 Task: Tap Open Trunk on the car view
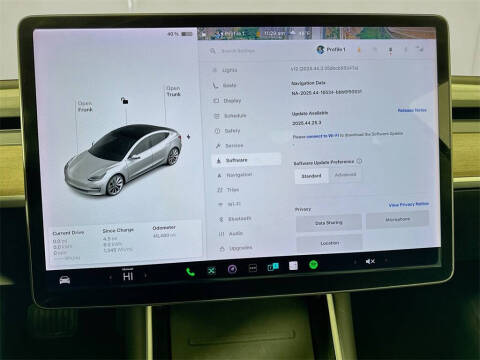pos(173,91)
